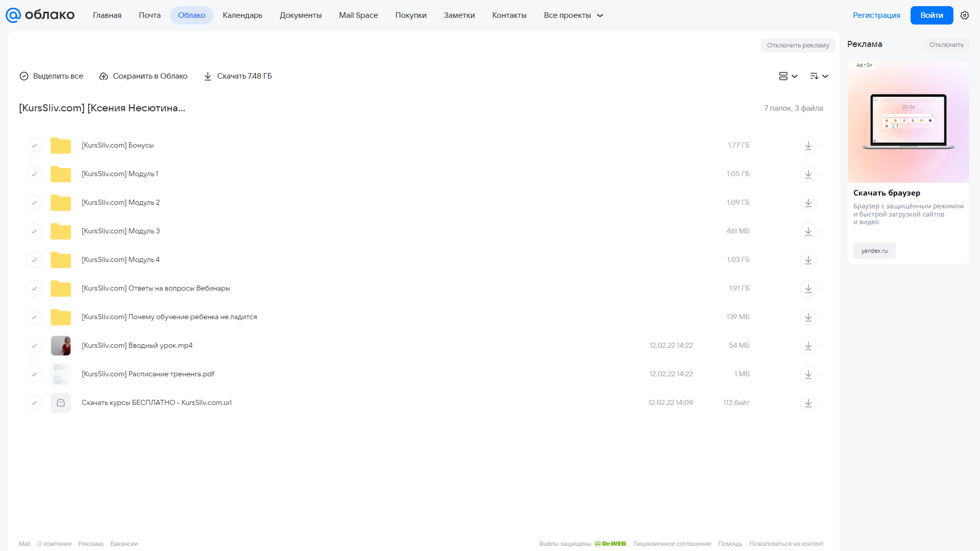The image size is (980, 551).
Task: Download the Вводный урок.mp4 file using its icon
Action: coord(808,346)
